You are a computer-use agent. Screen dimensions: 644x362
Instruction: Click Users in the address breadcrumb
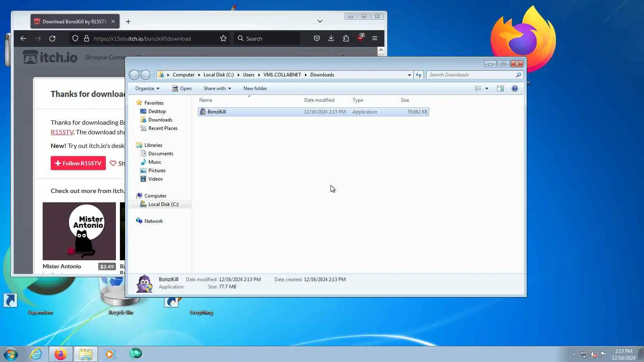click(249, 75)
